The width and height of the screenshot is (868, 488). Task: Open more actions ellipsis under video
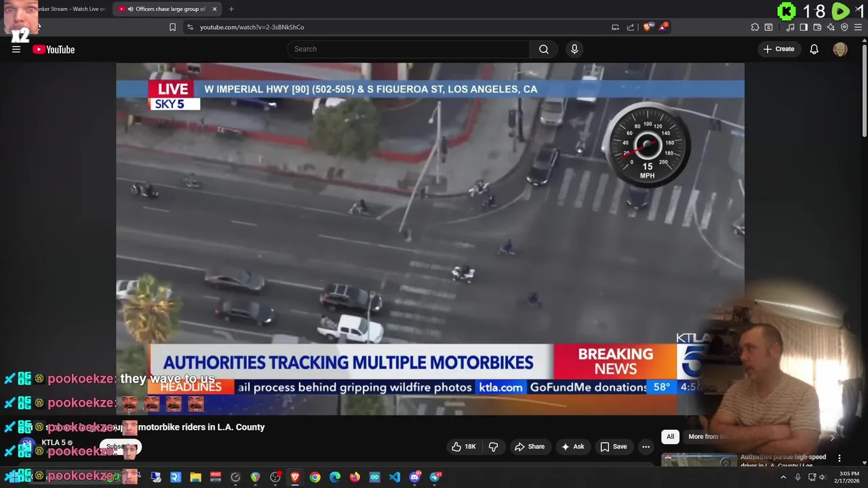[x=646, y=447]
